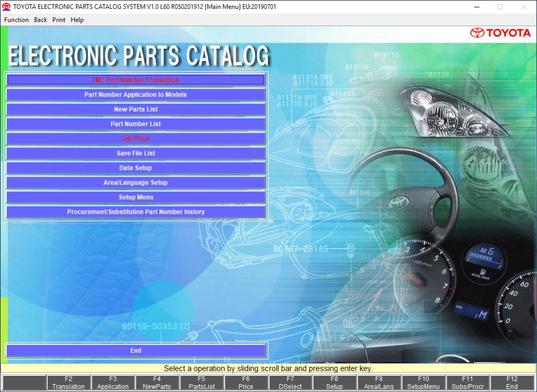537x392 pixels.
Task: Open Procurement/Substitution Part Number history
Action: coord(135,212)
